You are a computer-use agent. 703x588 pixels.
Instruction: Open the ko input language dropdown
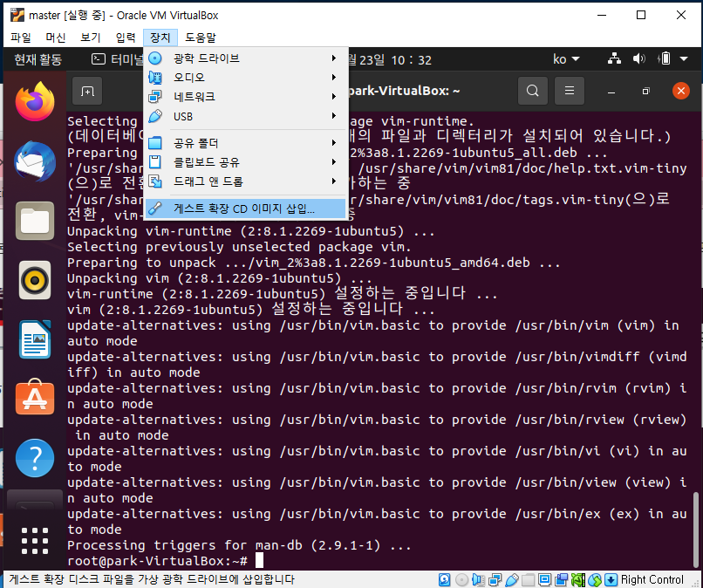(566, 59)
